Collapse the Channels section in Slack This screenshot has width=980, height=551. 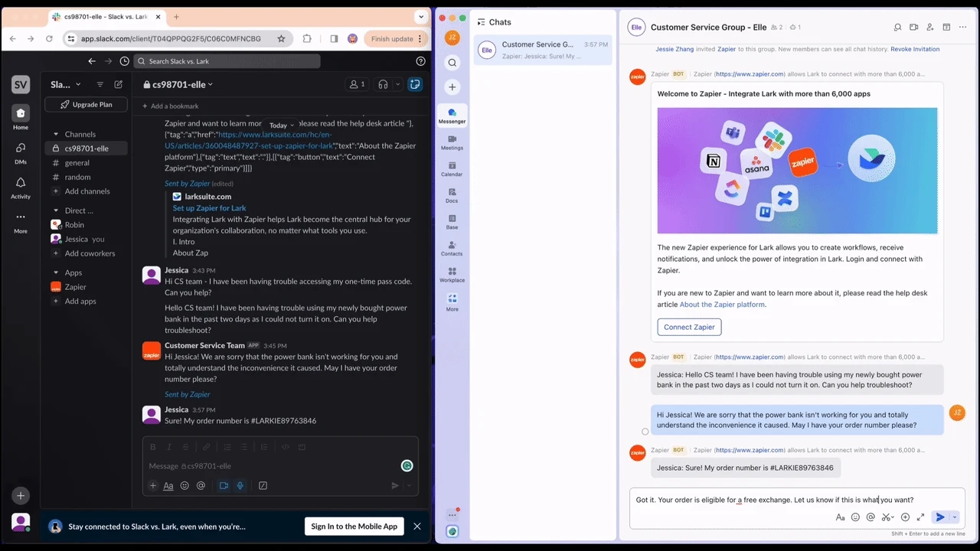pyautogui.click(x=56, y=134)
